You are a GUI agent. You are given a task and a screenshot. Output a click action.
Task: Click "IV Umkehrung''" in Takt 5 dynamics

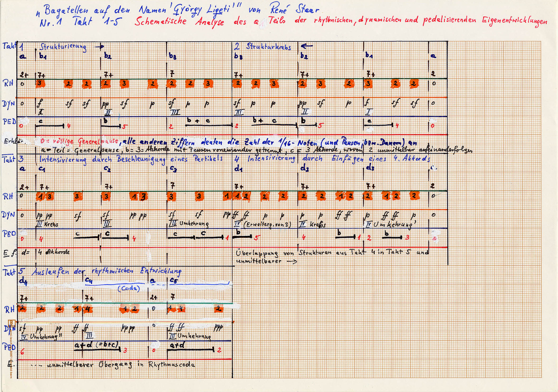42,337
